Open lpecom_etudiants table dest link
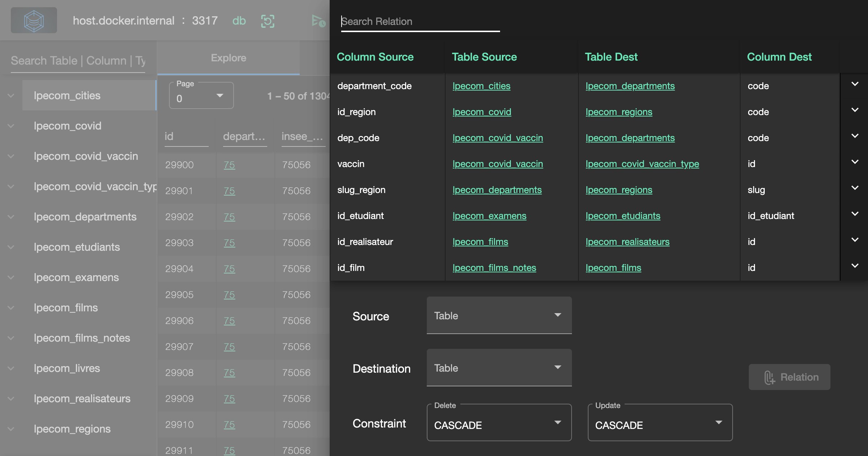 point(623,216)
